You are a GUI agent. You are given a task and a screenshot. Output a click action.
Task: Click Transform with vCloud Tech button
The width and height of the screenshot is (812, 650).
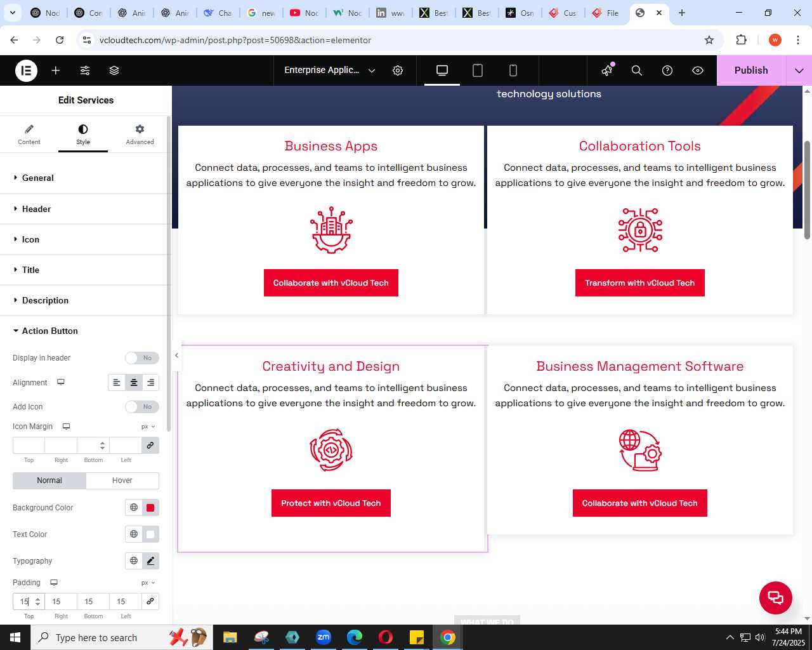(x=640, y=283)
